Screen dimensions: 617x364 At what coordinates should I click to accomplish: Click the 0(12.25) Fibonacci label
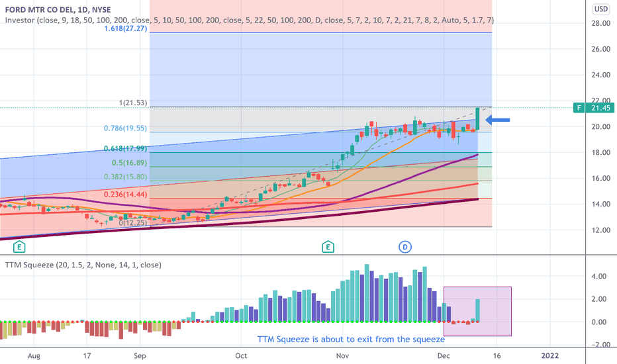133,223
